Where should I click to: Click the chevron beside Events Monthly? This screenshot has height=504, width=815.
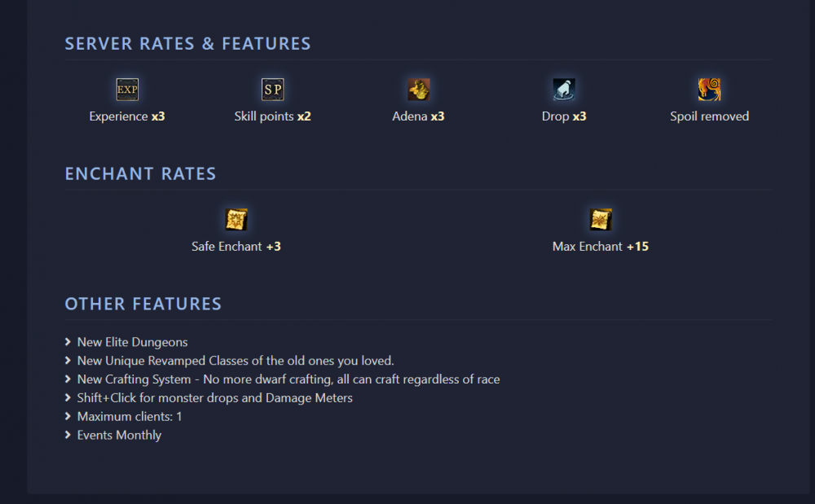pos(68,436)
